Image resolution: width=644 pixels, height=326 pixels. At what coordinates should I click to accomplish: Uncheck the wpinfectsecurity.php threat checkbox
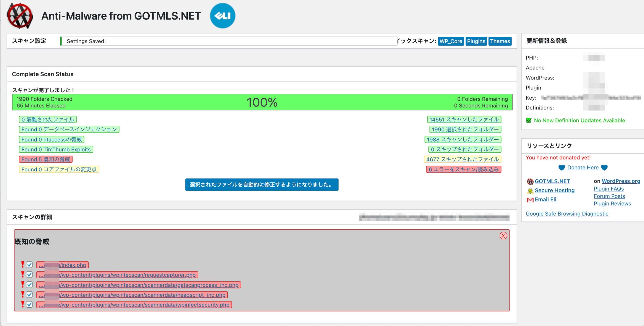[x=29, y=305]
